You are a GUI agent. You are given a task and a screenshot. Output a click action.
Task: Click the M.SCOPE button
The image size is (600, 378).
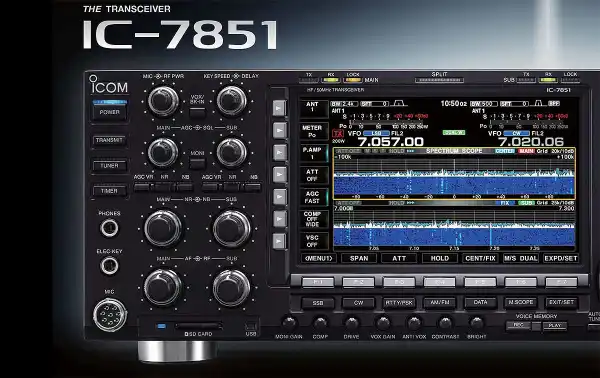521,303
